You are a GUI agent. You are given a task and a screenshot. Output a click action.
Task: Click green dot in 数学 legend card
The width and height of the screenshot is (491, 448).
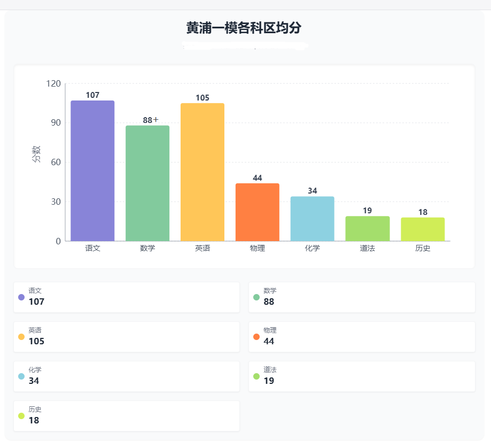(256, 297)
